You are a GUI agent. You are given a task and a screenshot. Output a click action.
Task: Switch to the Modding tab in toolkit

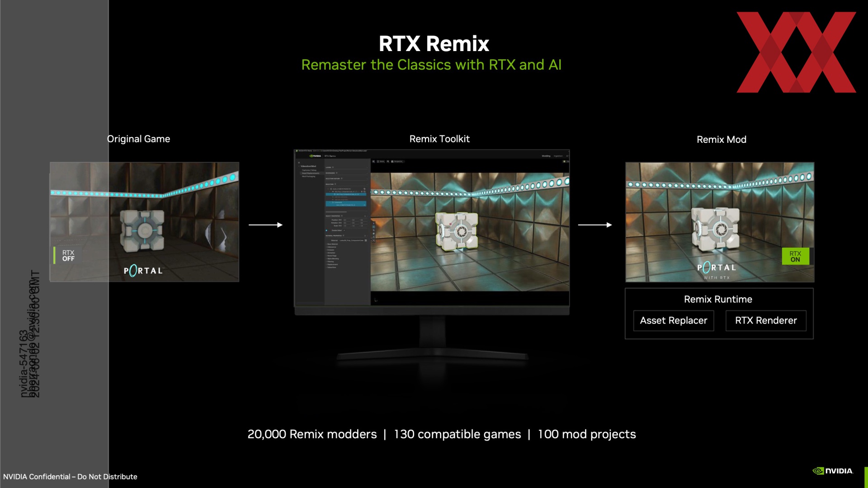point(546,156)
